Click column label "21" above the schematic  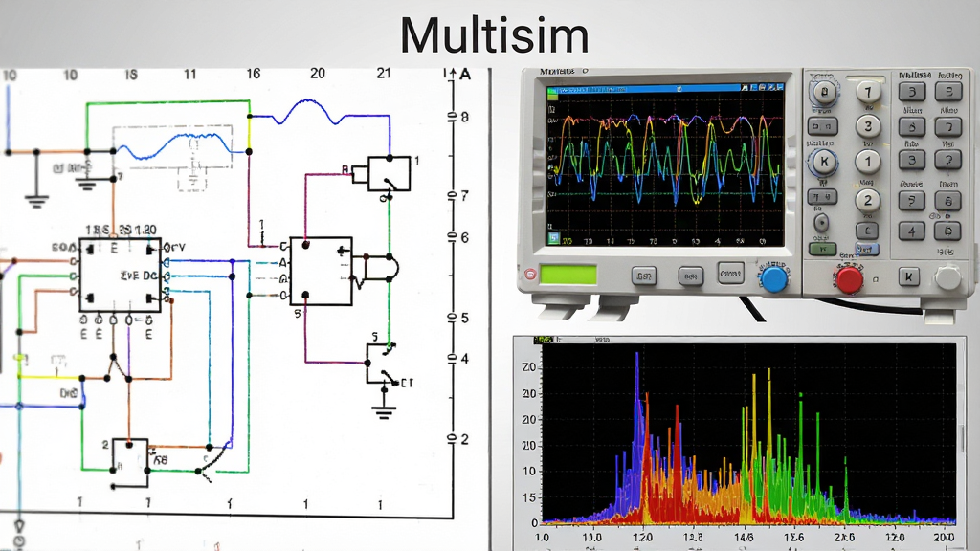click(384, 73)
